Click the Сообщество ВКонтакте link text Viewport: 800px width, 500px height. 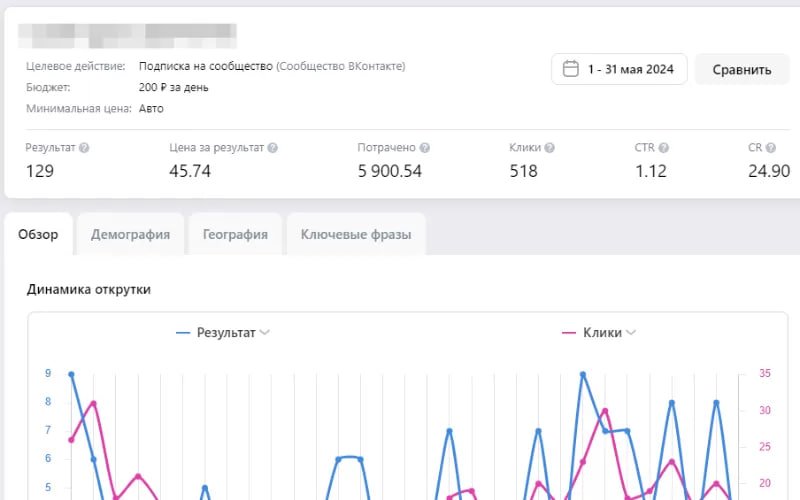pos(341,66)
